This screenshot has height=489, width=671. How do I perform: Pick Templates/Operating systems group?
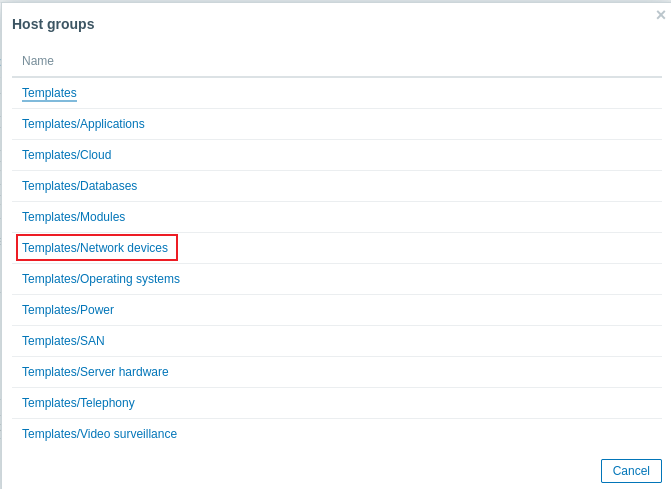[101, 279]
